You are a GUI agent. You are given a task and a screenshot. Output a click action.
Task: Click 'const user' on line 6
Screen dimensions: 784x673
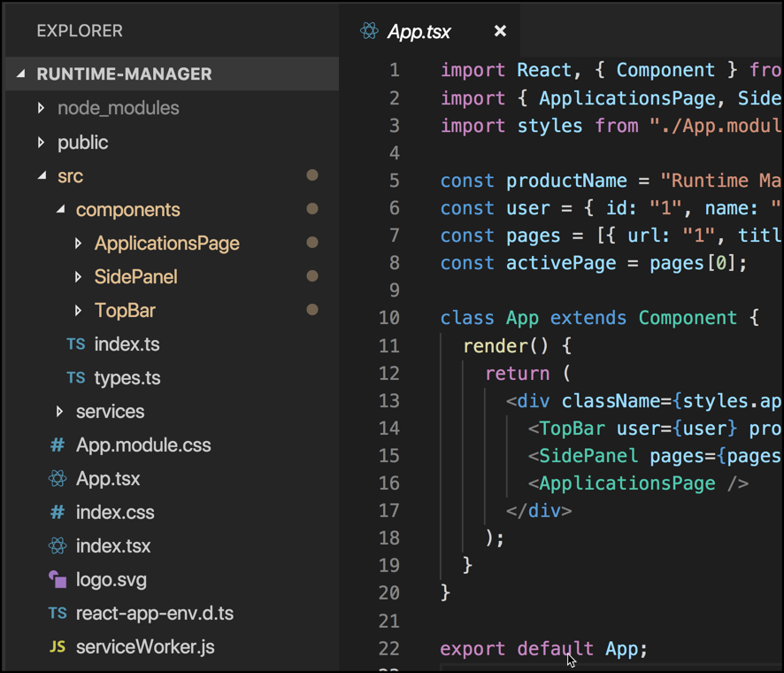click(495, 208)
